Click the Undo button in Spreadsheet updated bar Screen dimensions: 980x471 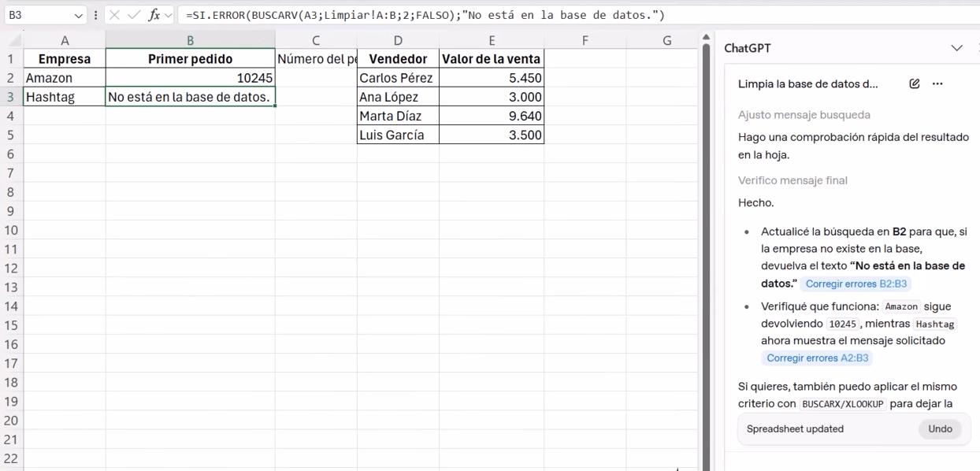[940, 429]
